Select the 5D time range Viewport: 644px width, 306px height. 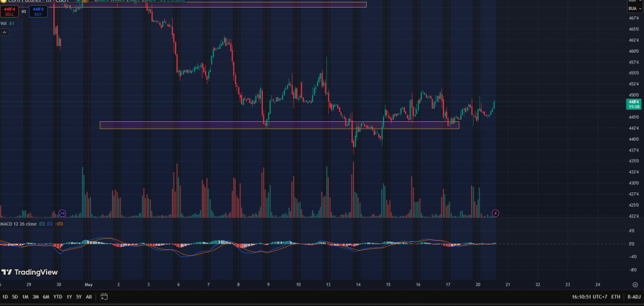tap(15, 297)
